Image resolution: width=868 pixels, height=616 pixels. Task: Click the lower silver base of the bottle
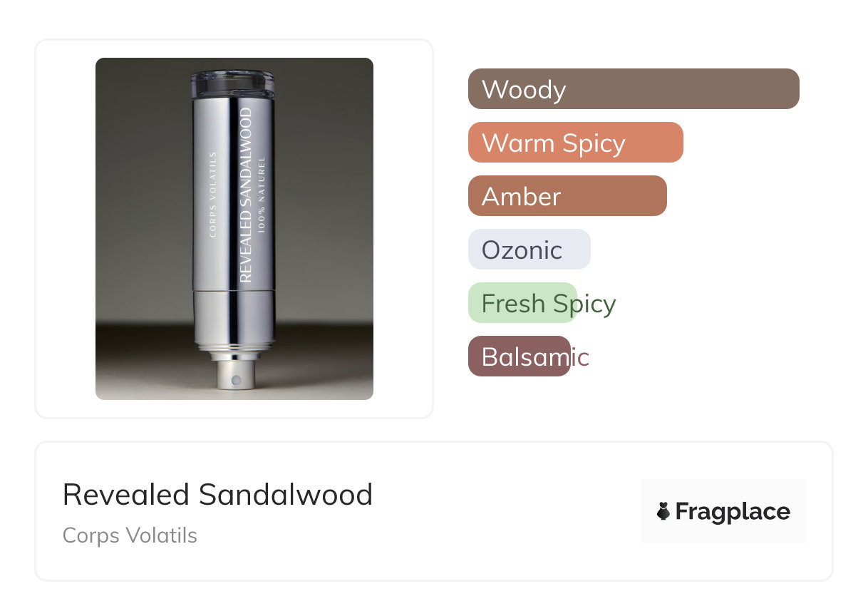tap(234, 319)
